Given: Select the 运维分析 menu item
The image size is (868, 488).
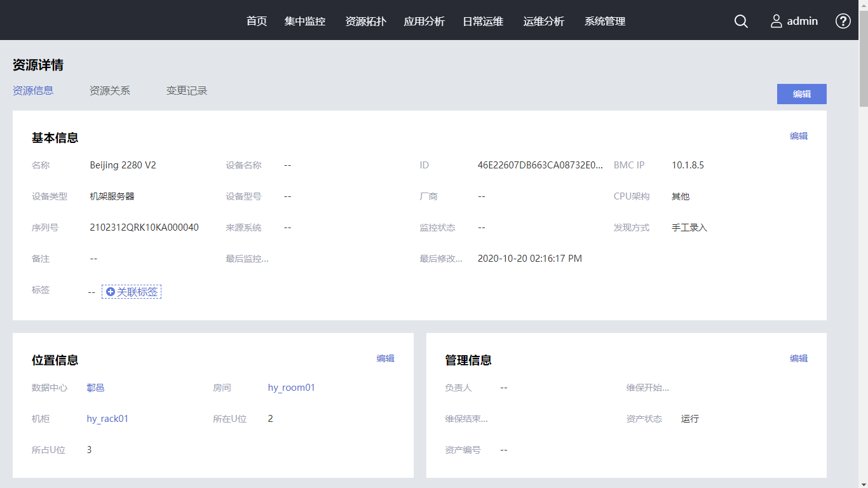Looking at the screenshot, I should click(543, 21).
